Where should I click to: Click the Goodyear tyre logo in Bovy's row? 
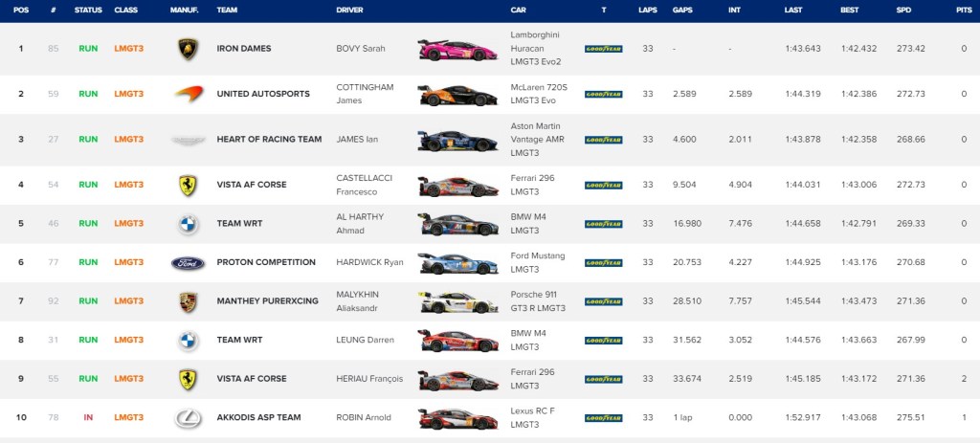pyautogui.click(x=604, y=49)
